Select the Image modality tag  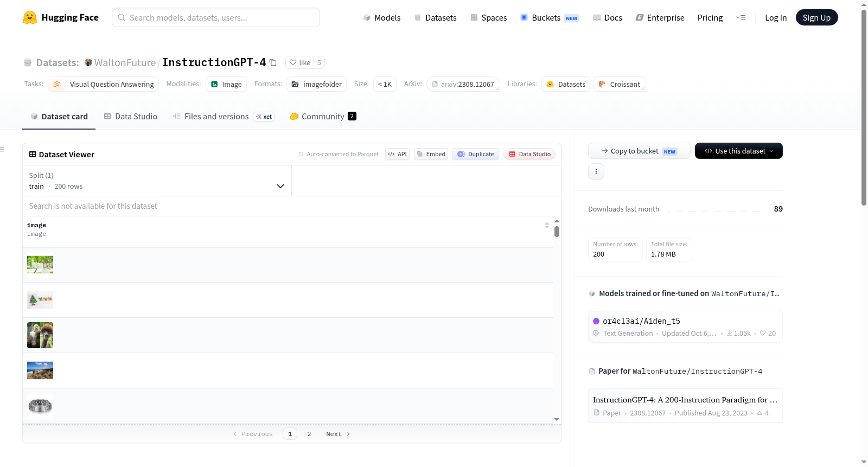(x=226, y=84)
